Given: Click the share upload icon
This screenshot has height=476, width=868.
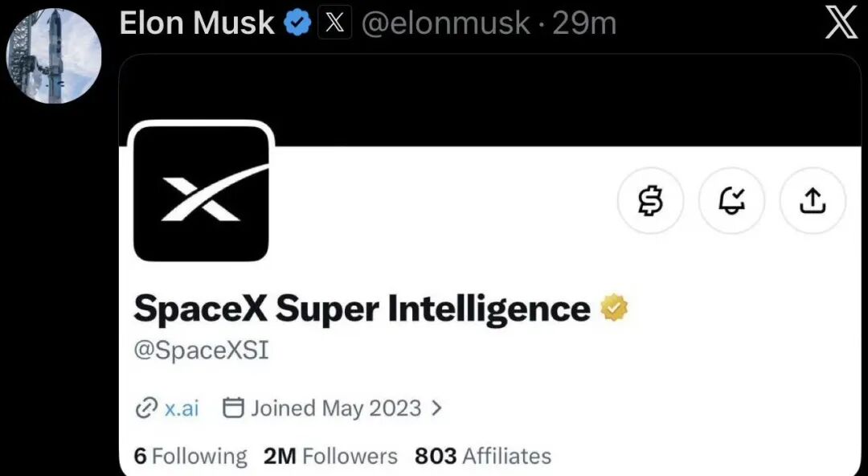Looking at the screenshot, I should click(x=813, y=200).
